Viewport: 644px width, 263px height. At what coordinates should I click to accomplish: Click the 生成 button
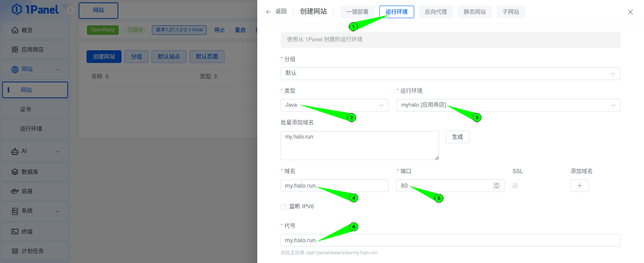(x=458, y=137)
